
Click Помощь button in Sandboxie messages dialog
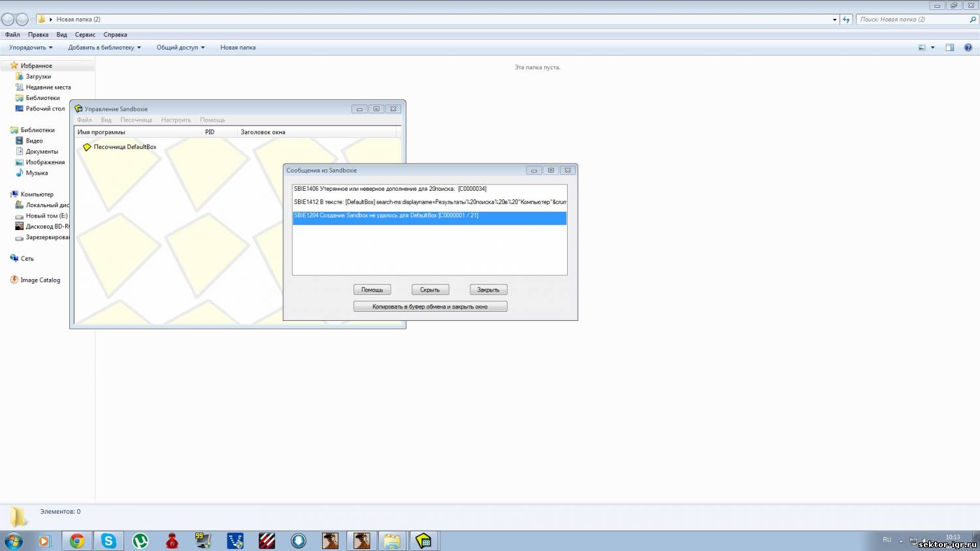point(372,290)
